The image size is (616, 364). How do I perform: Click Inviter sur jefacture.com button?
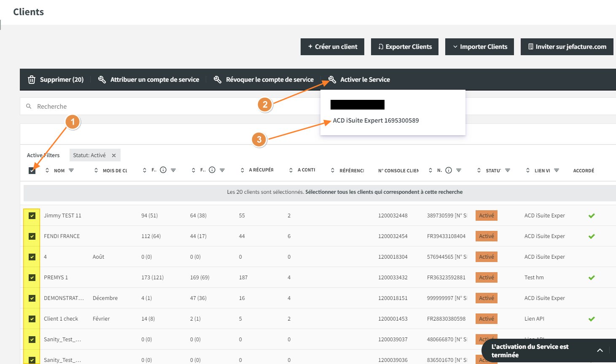coord(567,47)
